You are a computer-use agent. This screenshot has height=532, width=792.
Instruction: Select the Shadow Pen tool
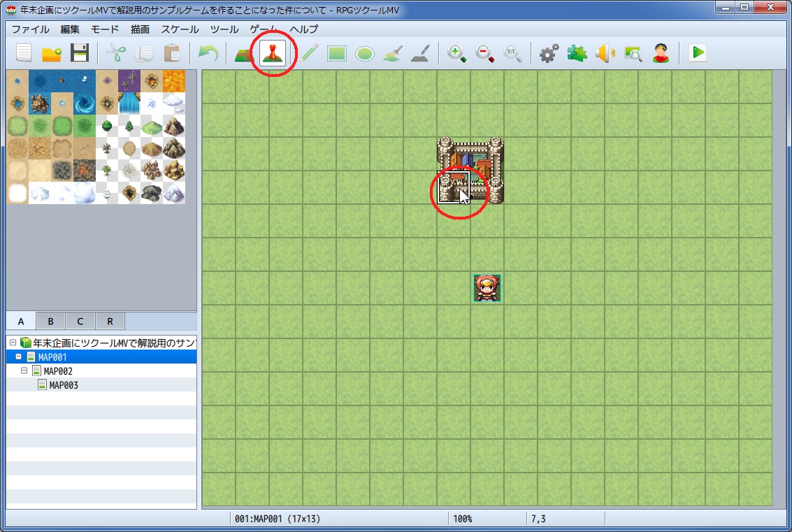(421, 53)
